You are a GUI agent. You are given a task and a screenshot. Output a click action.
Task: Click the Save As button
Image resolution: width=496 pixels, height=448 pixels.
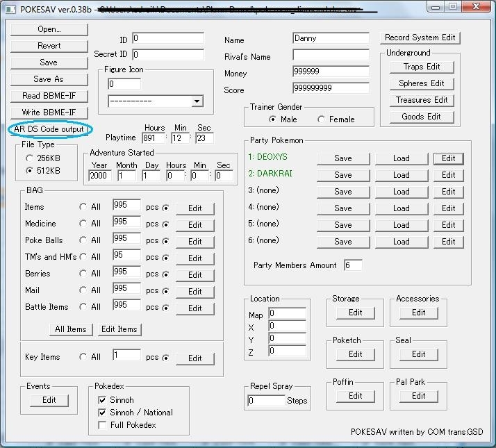point(49,79)
